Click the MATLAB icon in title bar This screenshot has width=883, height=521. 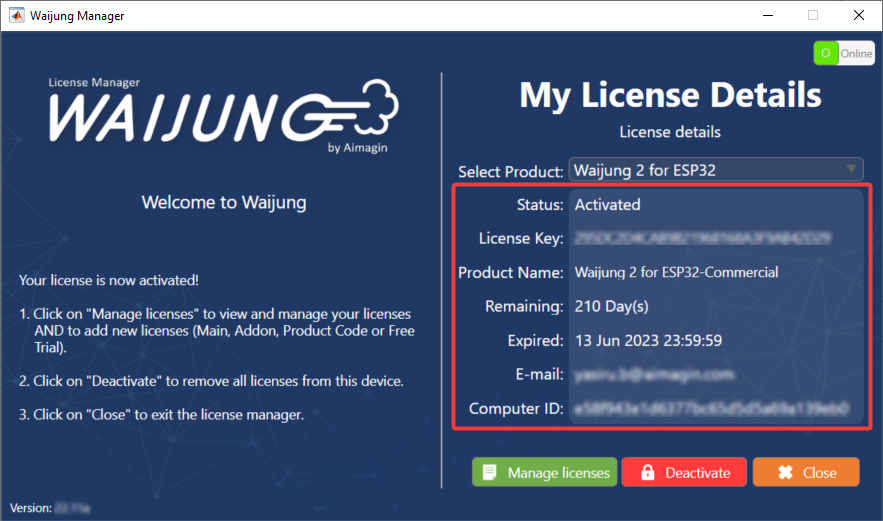tap(16, 15)
